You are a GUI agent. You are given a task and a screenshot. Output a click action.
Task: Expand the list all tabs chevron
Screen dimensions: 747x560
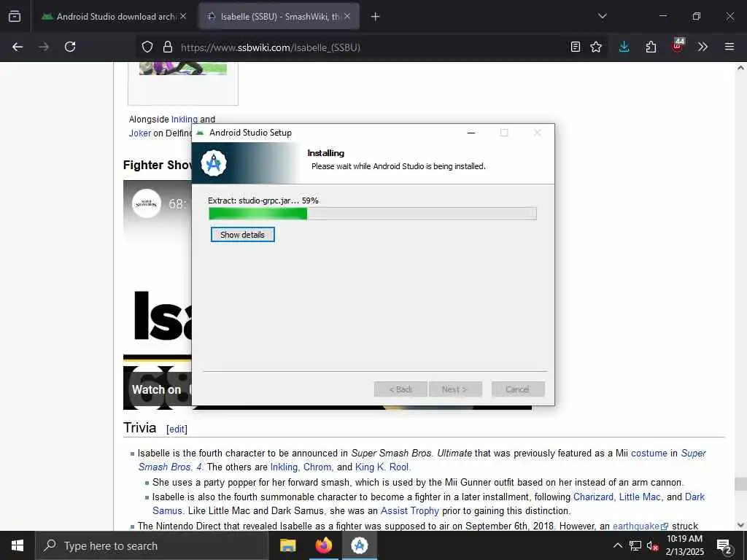[602, 16]
